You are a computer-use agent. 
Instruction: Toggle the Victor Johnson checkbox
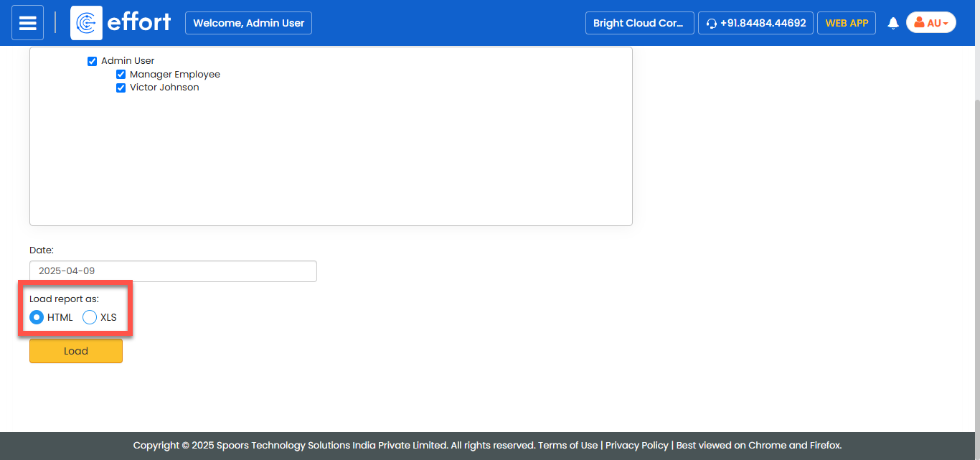coord(121,88)
